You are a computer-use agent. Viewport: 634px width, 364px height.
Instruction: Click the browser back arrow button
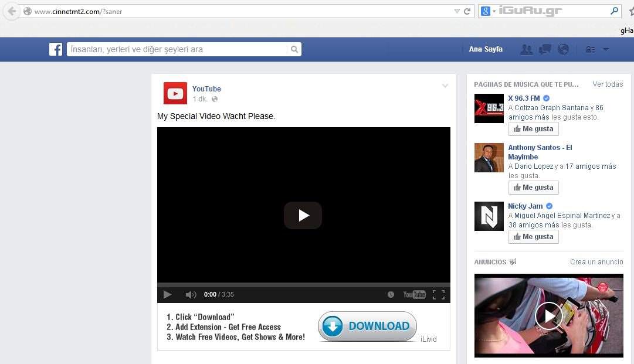[x=12, y=11]
